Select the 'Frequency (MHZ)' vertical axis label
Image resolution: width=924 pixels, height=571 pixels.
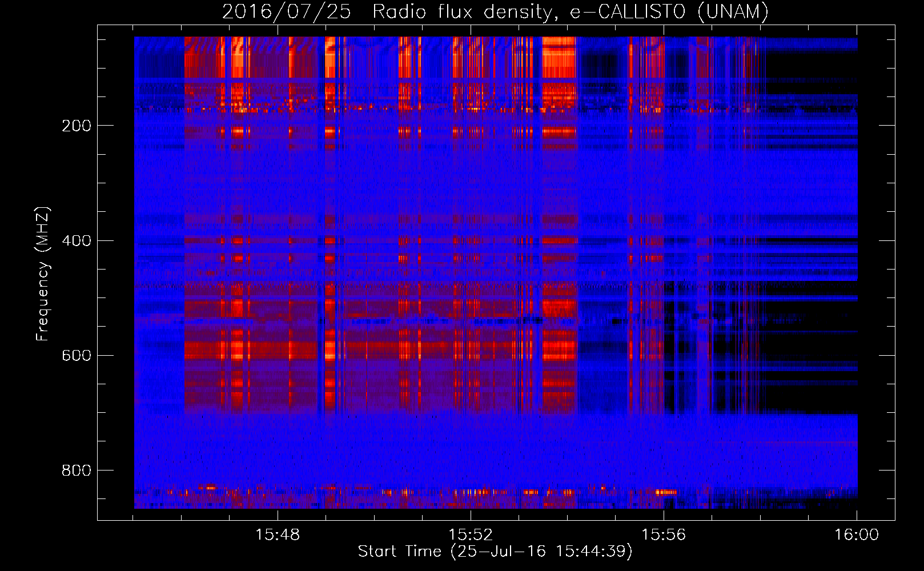43,274
